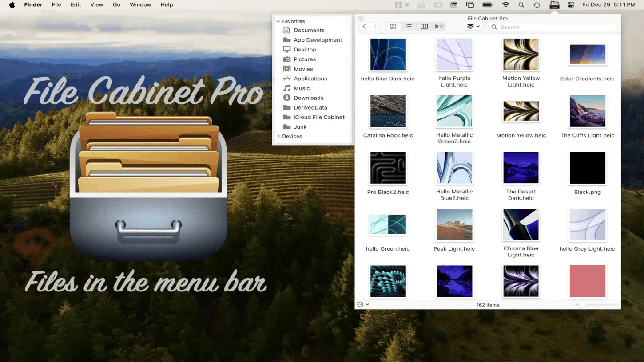The image size is (644, 362).
Task: Open the Help menu
Action: point(167,5)
